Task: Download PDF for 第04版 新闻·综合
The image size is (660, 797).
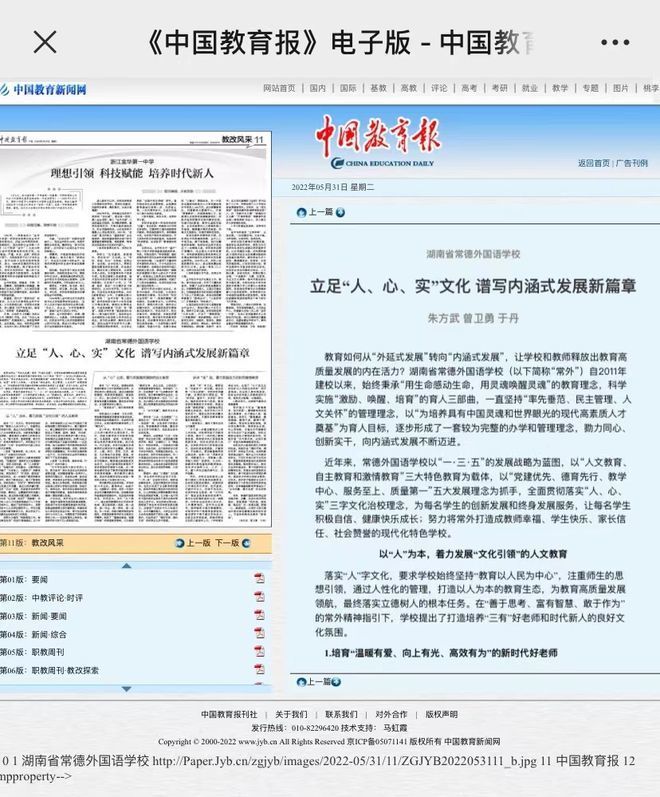Action: tap(259, 633)
